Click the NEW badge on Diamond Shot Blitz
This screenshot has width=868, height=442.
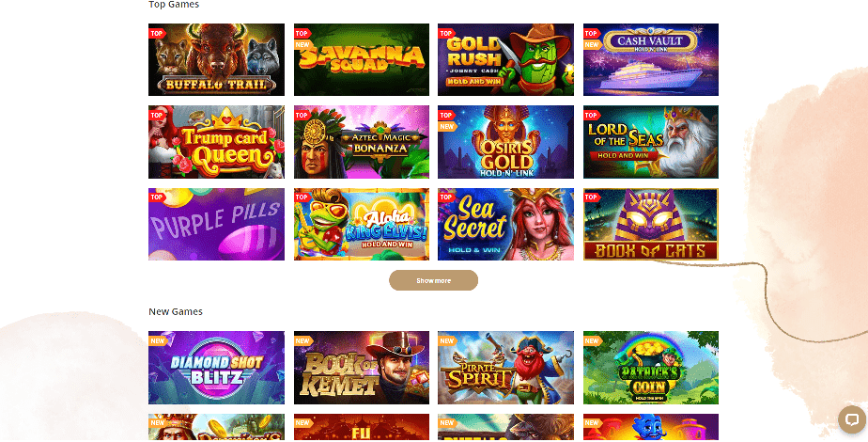coord(158,340)
